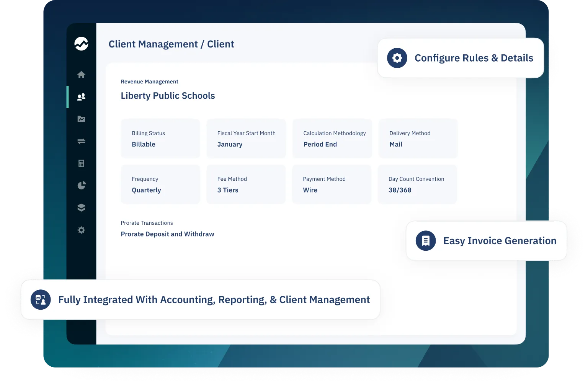Click the January value text
588x387 pixels.
pyautogui.click(x=230, y=144)
